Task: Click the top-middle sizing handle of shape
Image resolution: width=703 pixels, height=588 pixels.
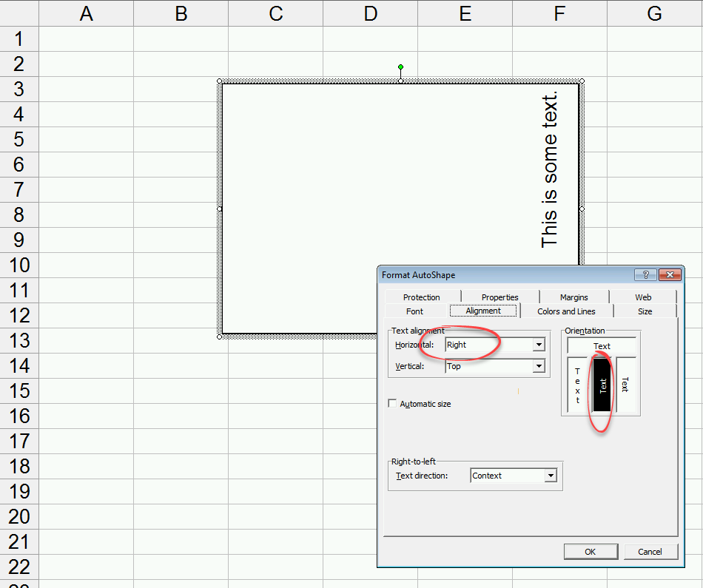Action: (x=401, y=81)
